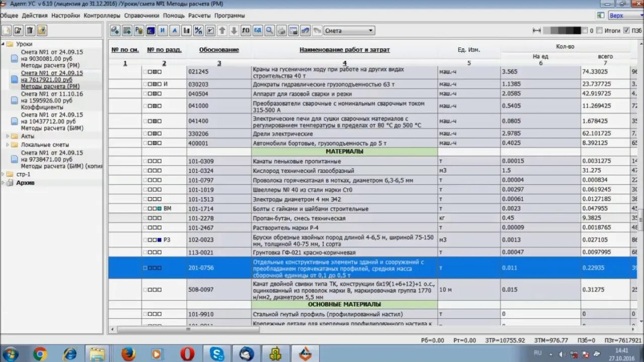Viewport: 644px width, 362px height.
Task: Enable the 'Итоги' checkbox
Action: 599,31
